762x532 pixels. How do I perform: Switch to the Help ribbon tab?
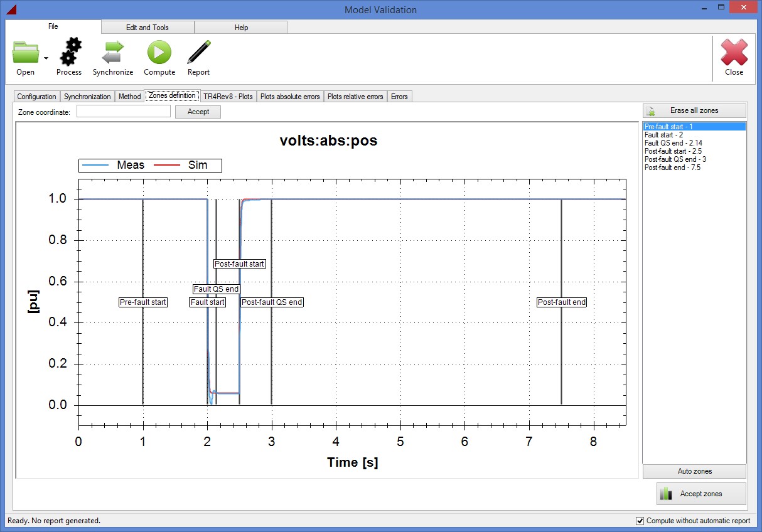click(241, 28)
